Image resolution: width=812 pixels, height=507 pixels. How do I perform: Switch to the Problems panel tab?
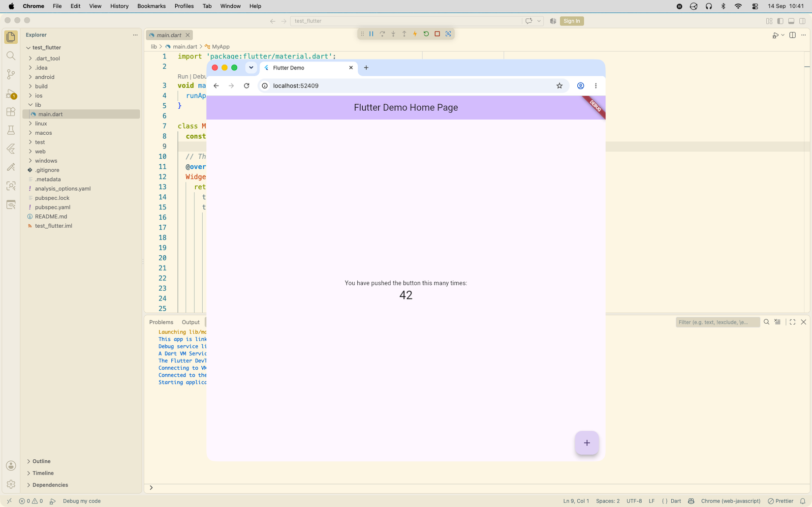point(161,322)
